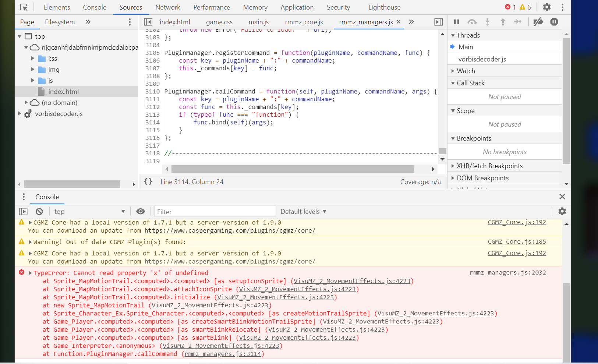Toggle deactivate breakpoints icon
598x364 pixels.
[x=538, y=22]
